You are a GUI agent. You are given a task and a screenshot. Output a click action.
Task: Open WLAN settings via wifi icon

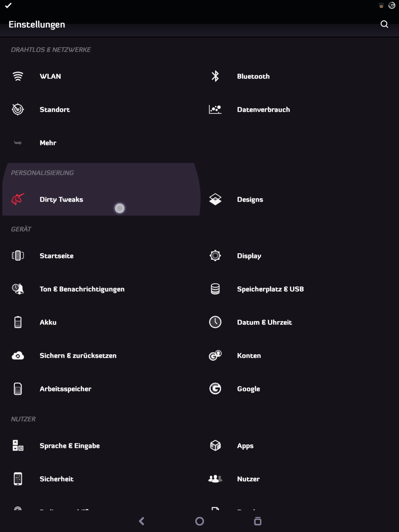pyautogui.click(x=18, y=76)
